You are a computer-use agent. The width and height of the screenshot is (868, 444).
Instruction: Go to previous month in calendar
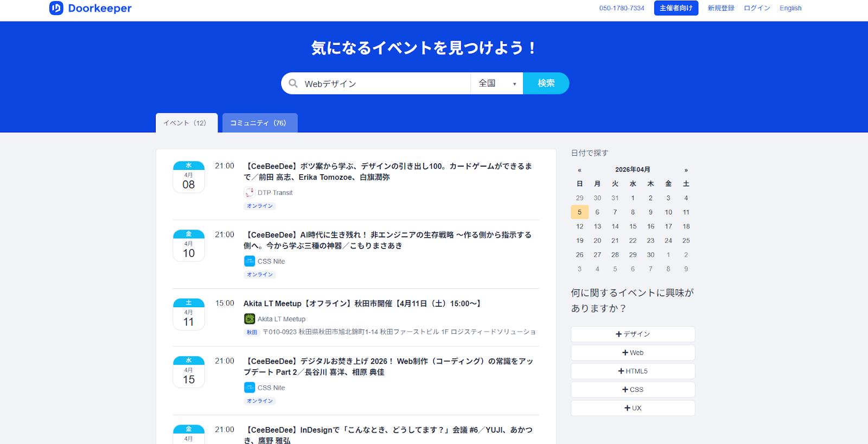[579, 170]
